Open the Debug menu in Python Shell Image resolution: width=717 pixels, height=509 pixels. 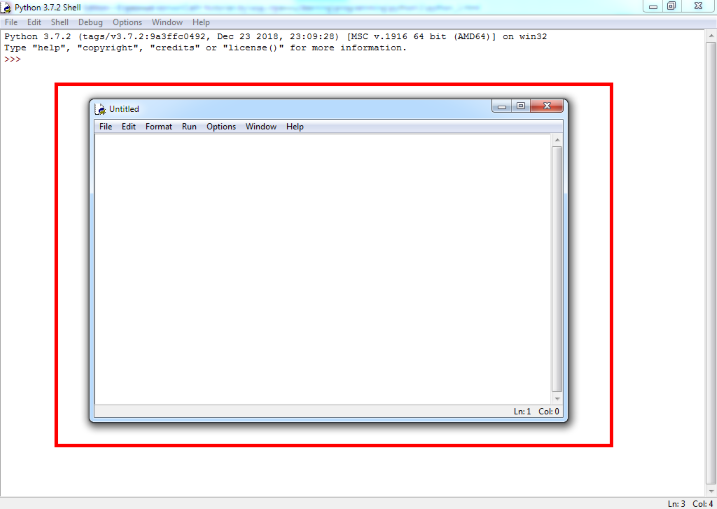tap(90, 22)
